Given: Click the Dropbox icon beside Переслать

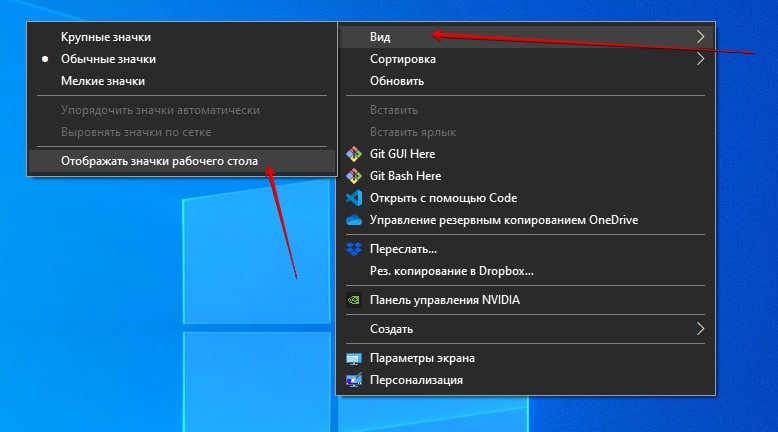Looking at the screenshot, I should click(x=354, y=249).
